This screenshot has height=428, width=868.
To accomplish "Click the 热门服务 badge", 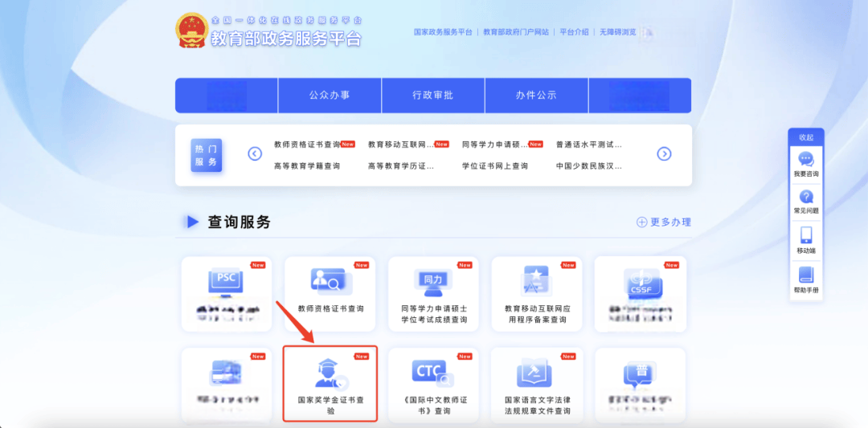I will tap(207, 156).
